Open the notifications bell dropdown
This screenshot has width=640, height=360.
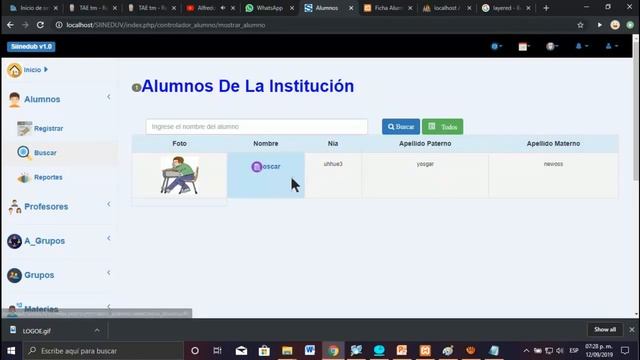(x=581, y=47)
